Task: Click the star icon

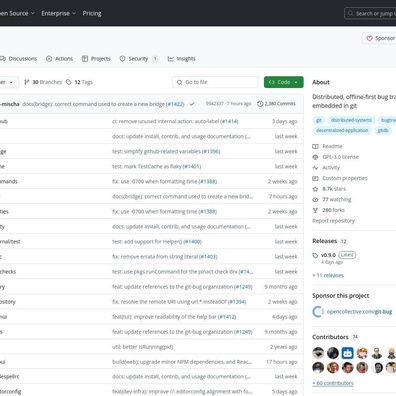Action: click(315, 189)
